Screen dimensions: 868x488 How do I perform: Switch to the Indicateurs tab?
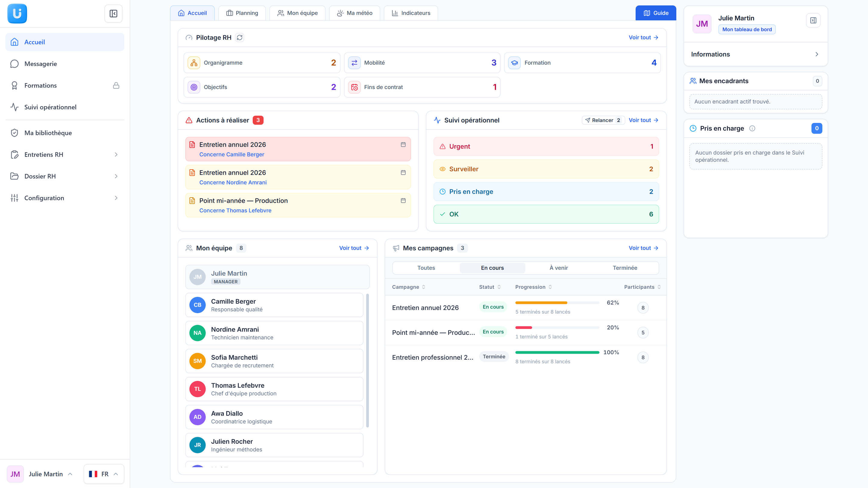(411, 13)
